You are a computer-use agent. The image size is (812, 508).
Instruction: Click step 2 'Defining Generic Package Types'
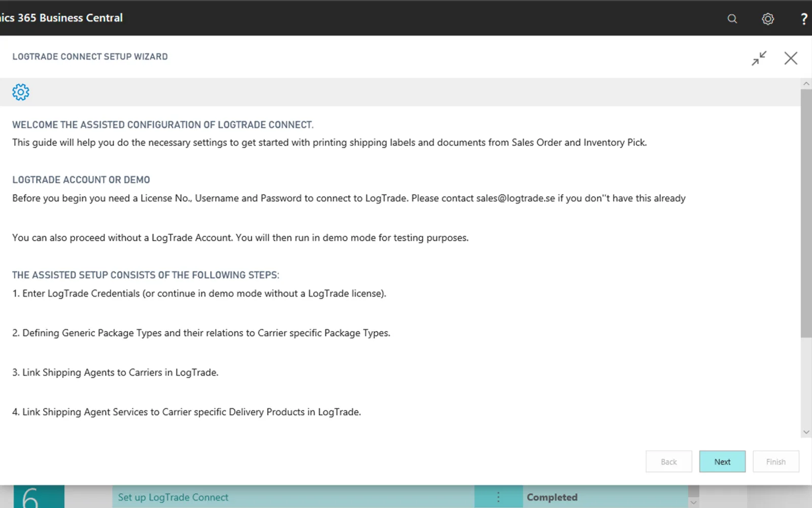201,333
